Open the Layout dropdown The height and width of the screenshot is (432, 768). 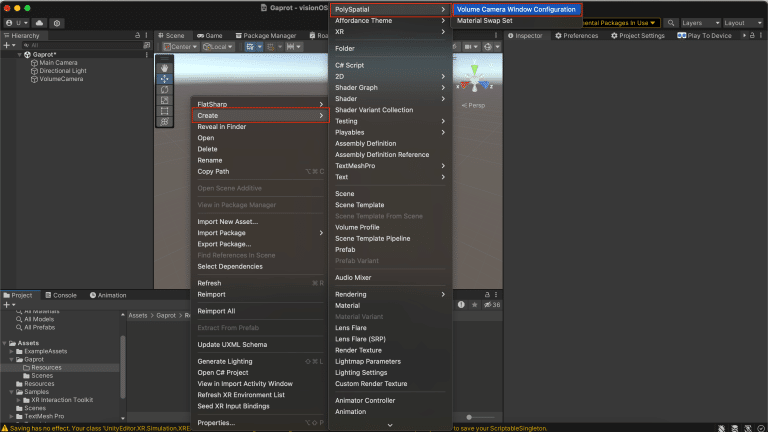pyautogui.click(x=743, y=23)
